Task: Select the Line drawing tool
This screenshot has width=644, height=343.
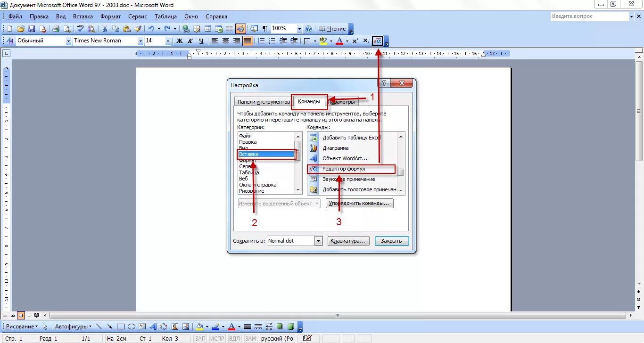Action: click(x=99, y=327)
